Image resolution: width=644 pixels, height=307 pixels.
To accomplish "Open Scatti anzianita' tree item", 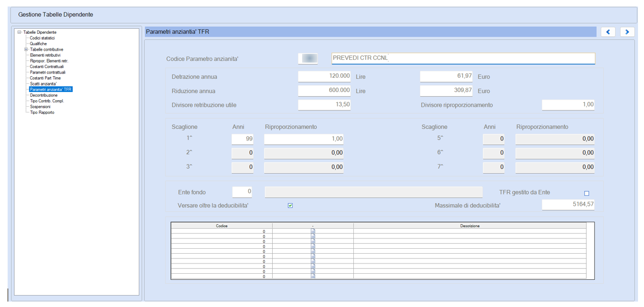I will [43, 84].
